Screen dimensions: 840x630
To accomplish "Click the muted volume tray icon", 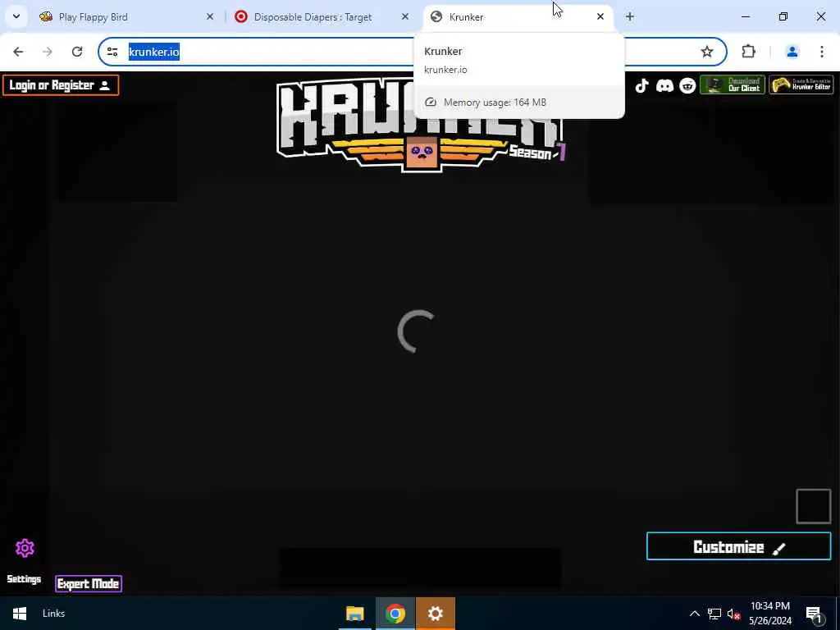I will point(733,614).
